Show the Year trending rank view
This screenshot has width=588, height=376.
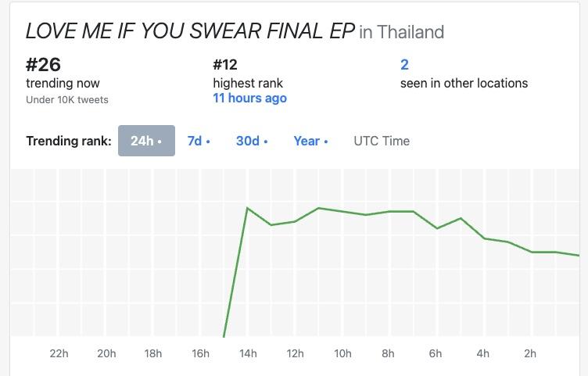tap(310, 141)
